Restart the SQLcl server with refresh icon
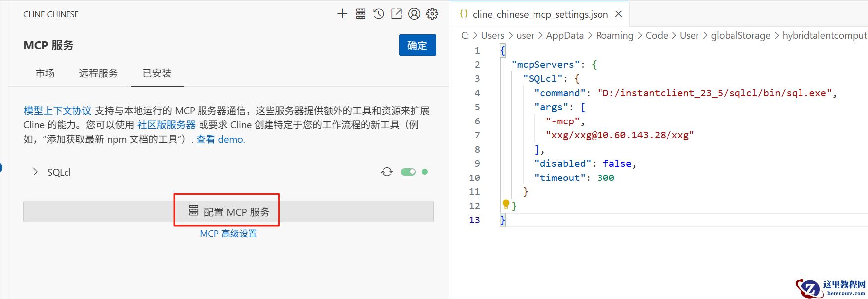This screenshot has height=299, width=868. (387, 172)
